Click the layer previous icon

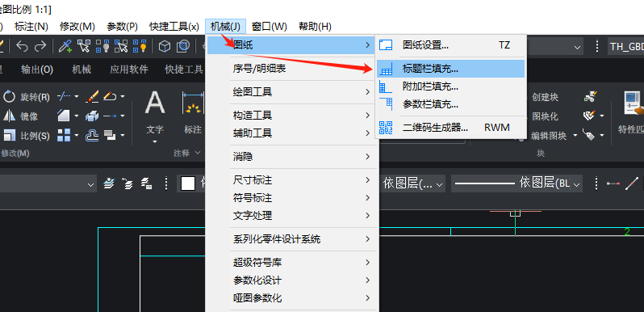point(128,183)
